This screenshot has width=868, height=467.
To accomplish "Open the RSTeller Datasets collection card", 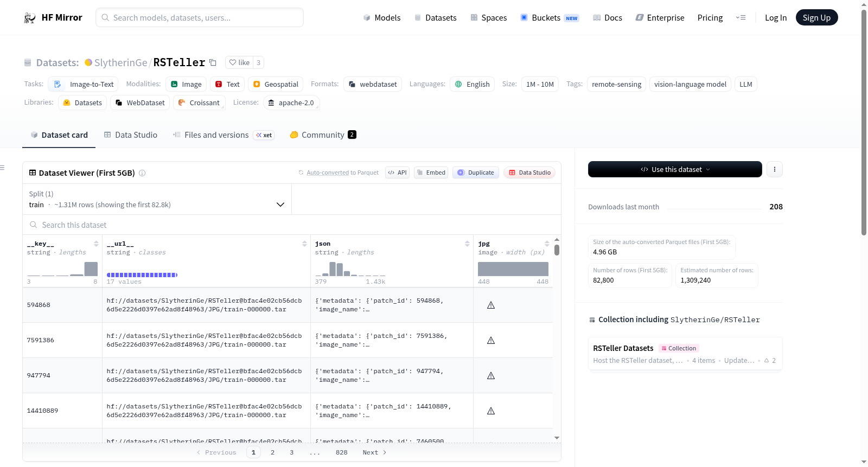I will pyautogui.click(x=685, y=354).
